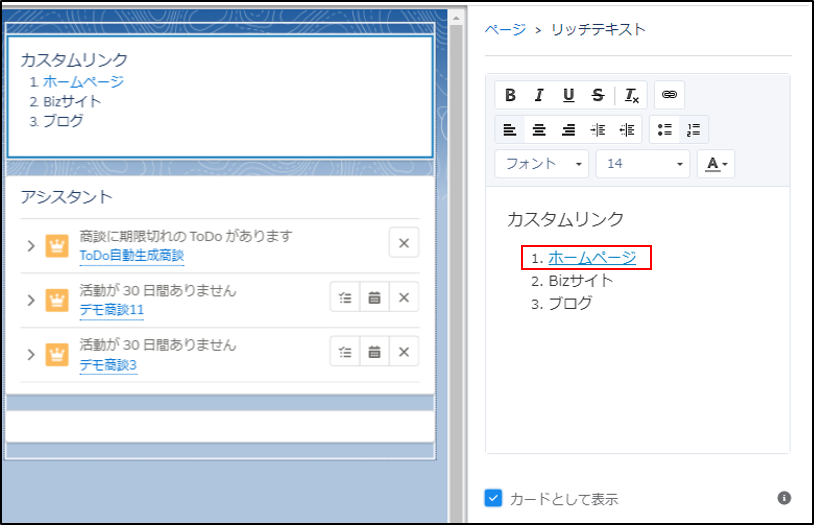Center align the text
This screenshot has height=525, width=814.
[x=539, y=129]
